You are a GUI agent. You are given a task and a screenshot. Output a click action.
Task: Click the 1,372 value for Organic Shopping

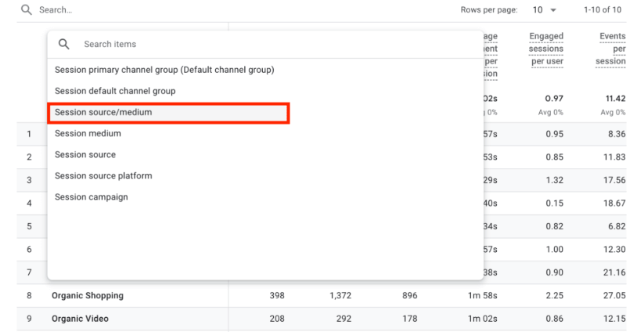click(x=342, y=296)
